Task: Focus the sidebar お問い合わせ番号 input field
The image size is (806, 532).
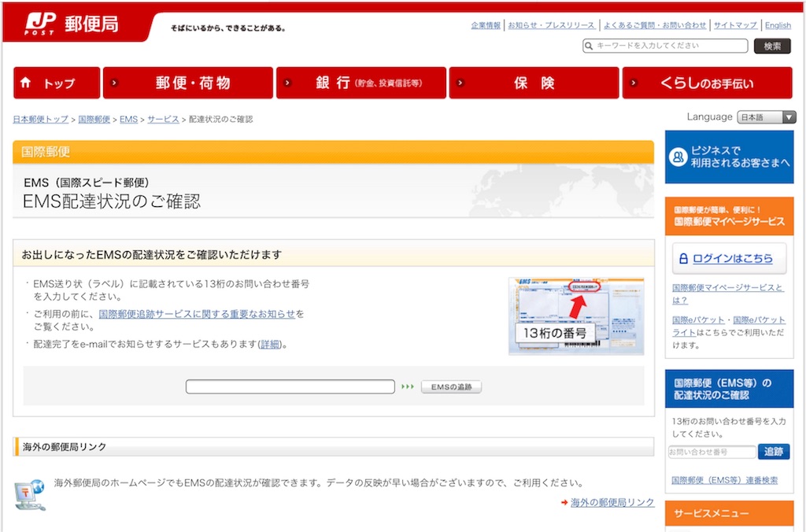Action: pos(712,452)
